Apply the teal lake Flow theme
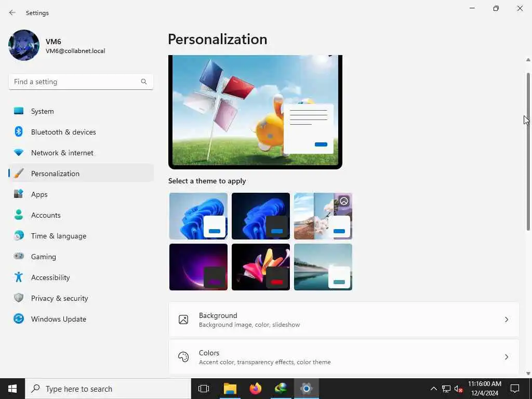This screenshot has width=532, height=399. click(323, 267)
